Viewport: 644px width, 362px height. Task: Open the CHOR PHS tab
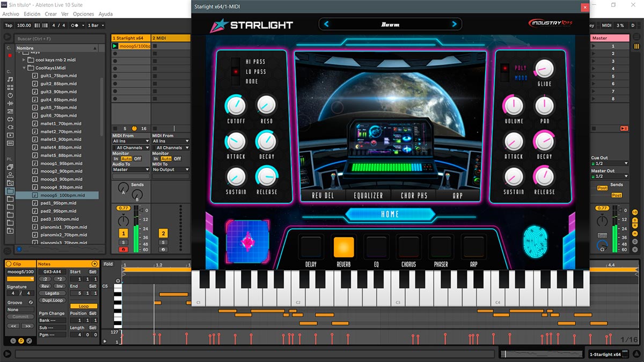[414, 196]
